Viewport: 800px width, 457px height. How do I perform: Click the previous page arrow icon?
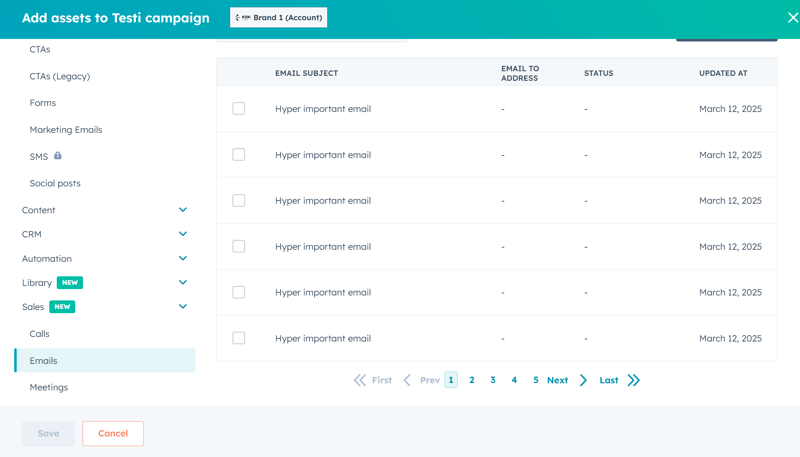click(x=407, y=380)
